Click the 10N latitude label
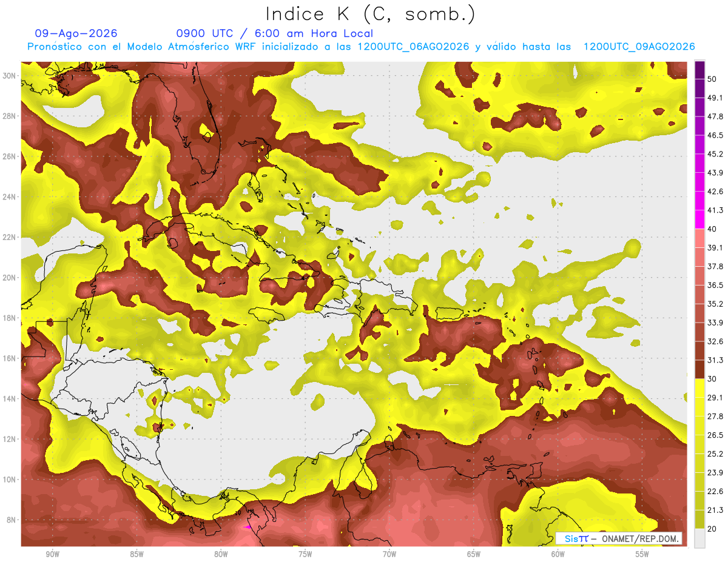This screenshot has height=562, width=728. point(10,480)
